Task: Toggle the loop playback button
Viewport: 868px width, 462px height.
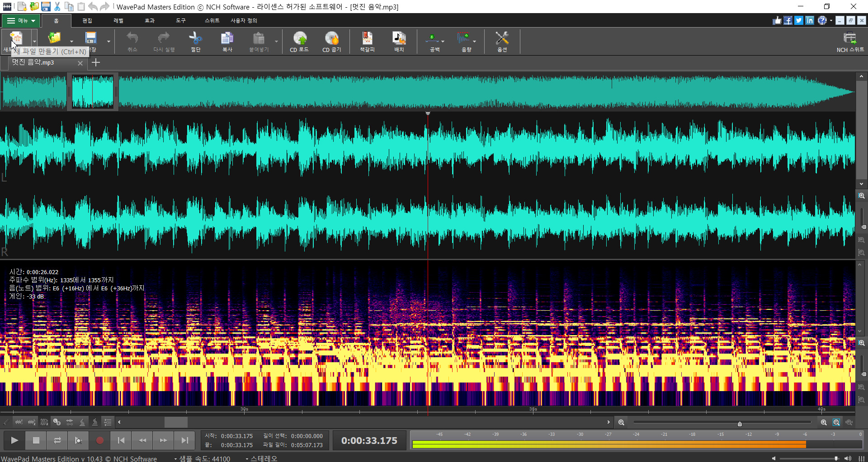Action: coord(57,440)
